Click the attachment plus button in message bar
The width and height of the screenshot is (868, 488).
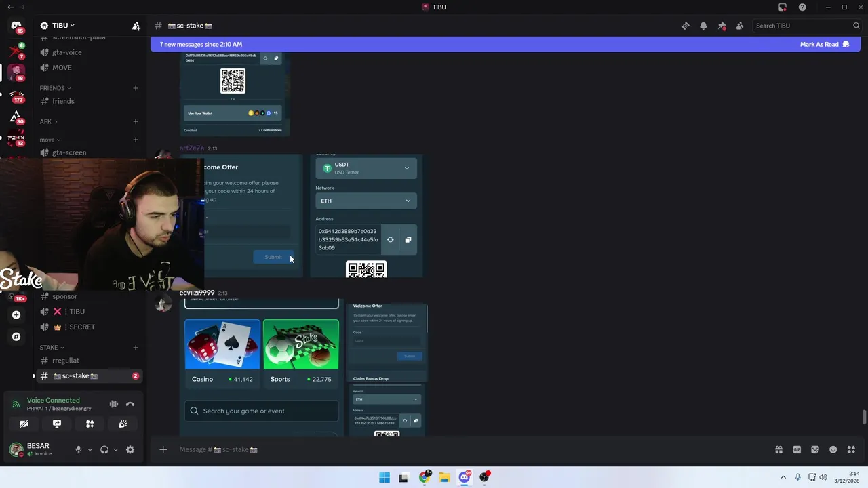click(x=163, y=449)
